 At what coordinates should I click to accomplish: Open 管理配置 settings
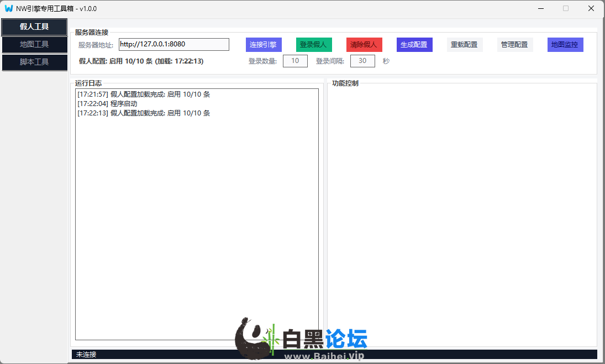coord(515,45)
